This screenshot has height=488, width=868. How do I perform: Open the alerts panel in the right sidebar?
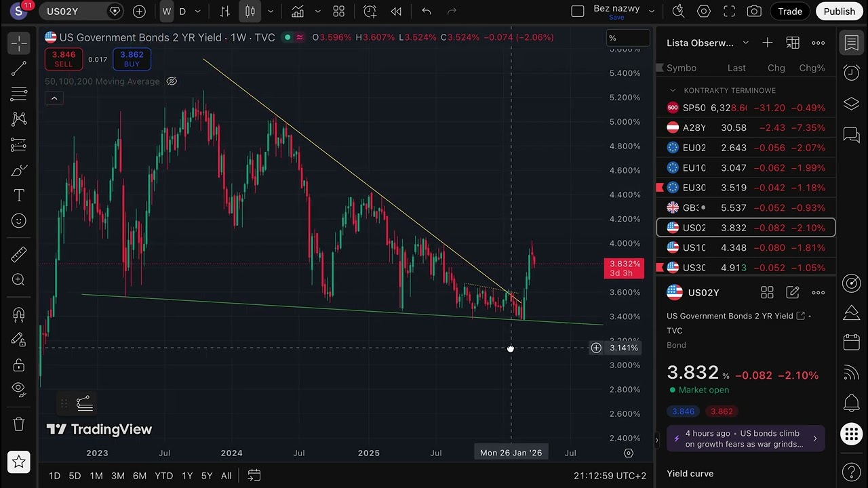coord(852,72)
